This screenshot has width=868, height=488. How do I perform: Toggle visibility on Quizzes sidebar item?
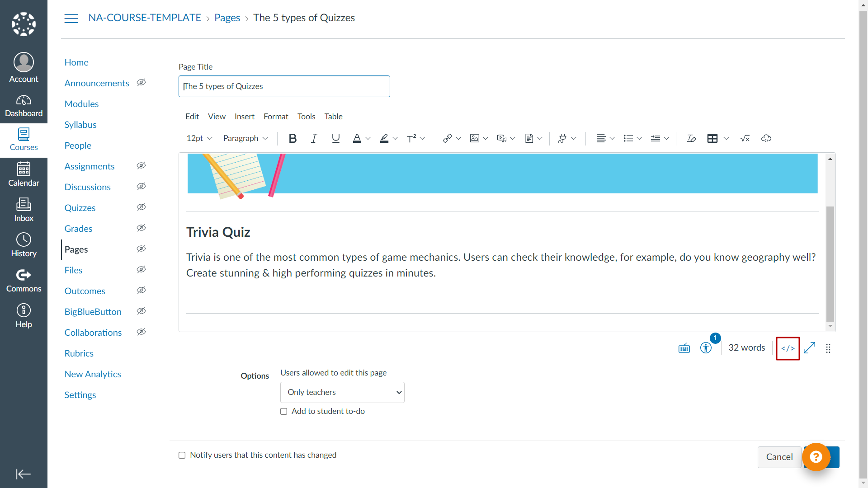pyautogui.click(x=142, y=208)
